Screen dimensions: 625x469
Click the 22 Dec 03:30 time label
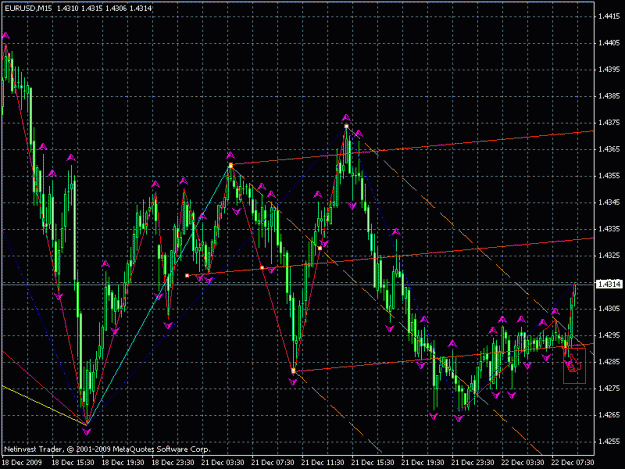(x=523, y=463)
